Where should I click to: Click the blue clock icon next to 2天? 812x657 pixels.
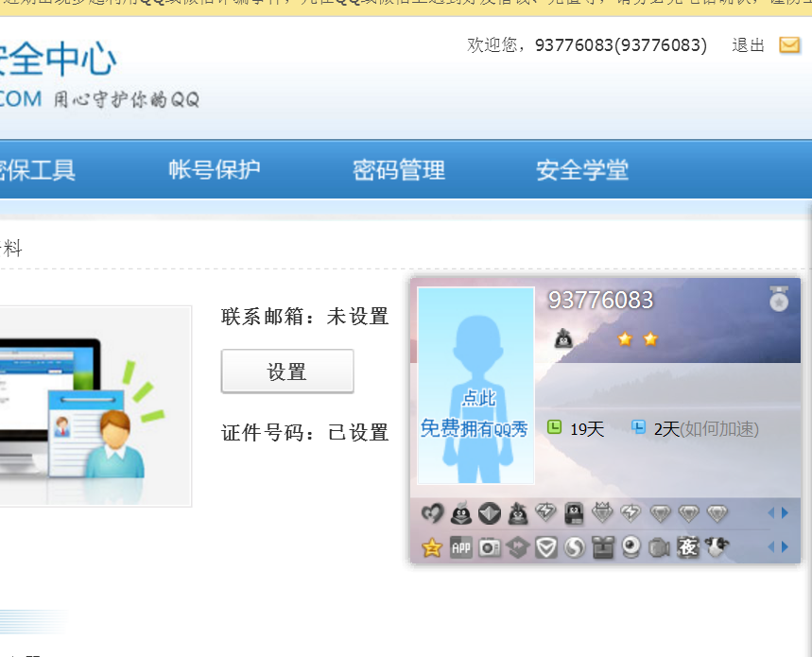click(x=638, y=427)
